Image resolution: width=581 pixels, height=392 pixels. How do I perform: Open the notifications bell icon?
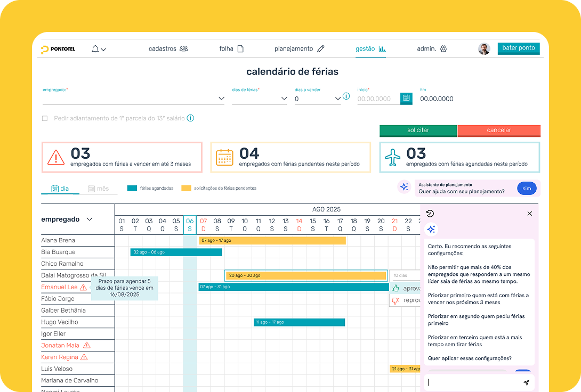coord(95,49)
